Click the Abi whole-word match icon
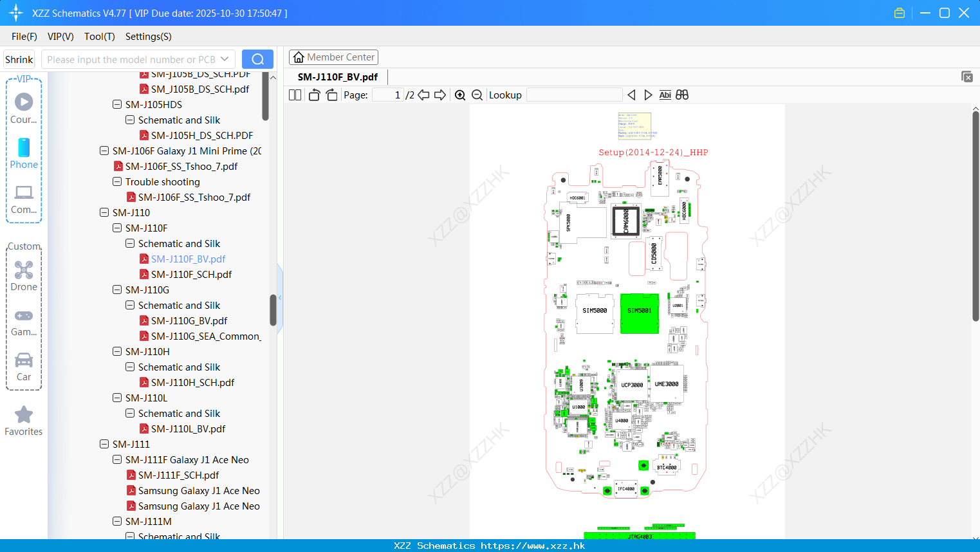 pos(665,95)
